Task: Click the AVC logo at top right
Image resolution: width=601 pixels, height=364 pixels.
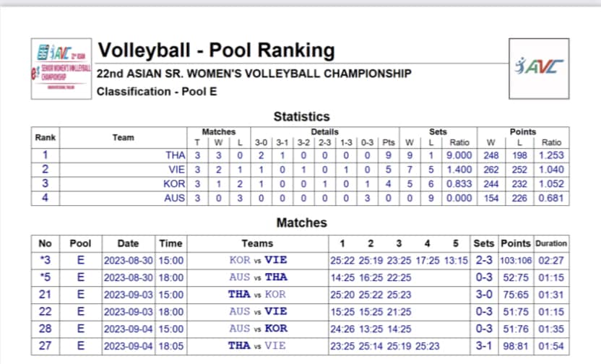Action: pos(539,69)
